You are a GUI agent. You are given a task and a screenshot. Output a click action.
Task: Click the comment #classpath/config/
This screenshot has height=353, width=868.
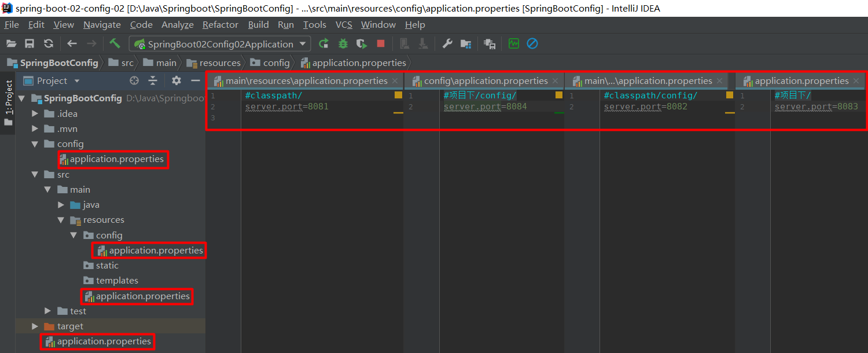coord(650,96)
